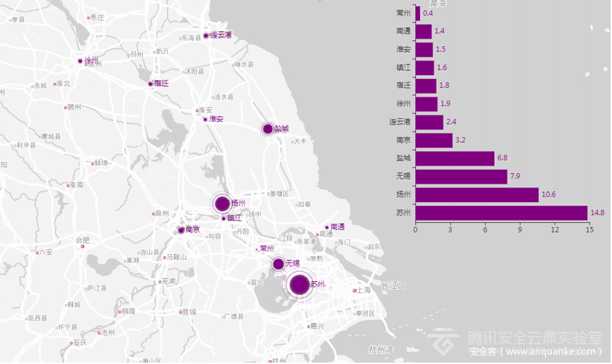612x364 pixels.
Task: Select the 苏州 bar showing 14.8
Action: tap(501, 213)
